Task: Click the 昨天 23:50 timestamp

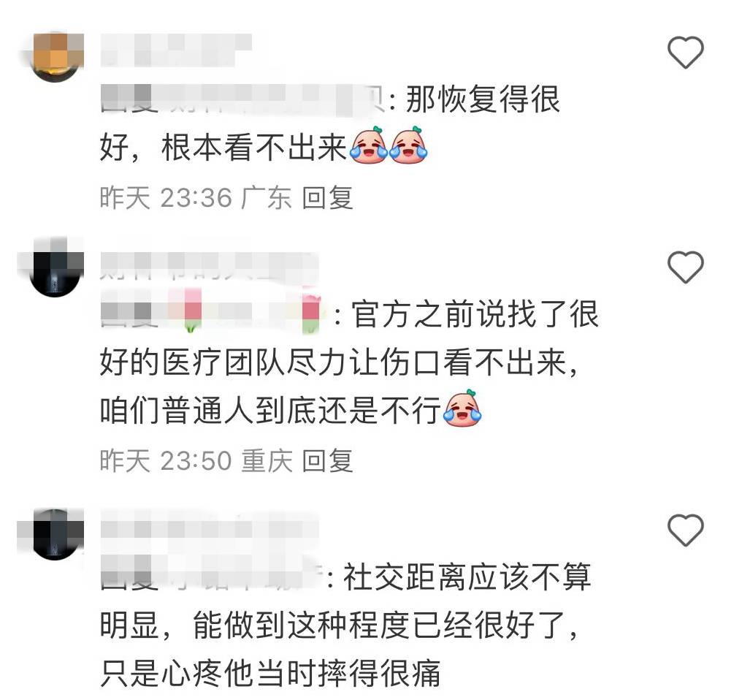Action: (x=166, y=460)
